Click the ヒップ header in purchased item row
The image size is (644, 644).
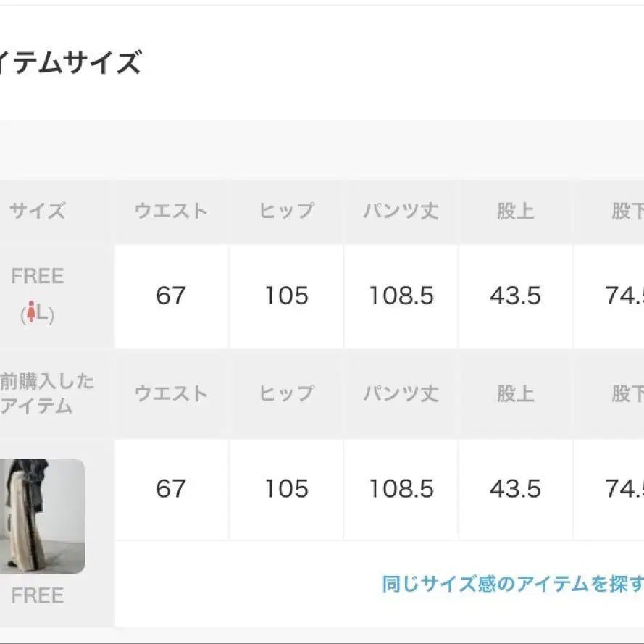(x=287, y=393)
